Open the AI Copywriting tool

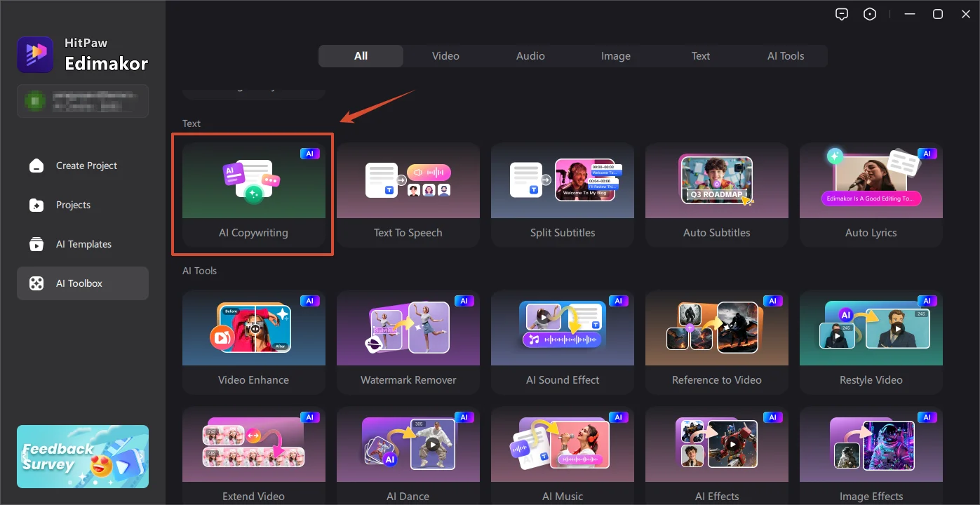pos(253,194)
